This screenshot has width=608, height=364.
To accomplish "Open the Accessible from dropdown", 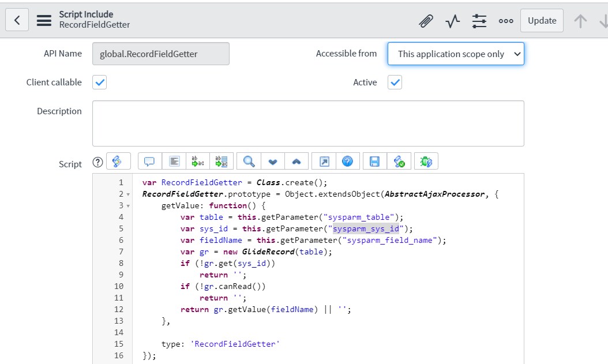I will (x=456, y=54).
